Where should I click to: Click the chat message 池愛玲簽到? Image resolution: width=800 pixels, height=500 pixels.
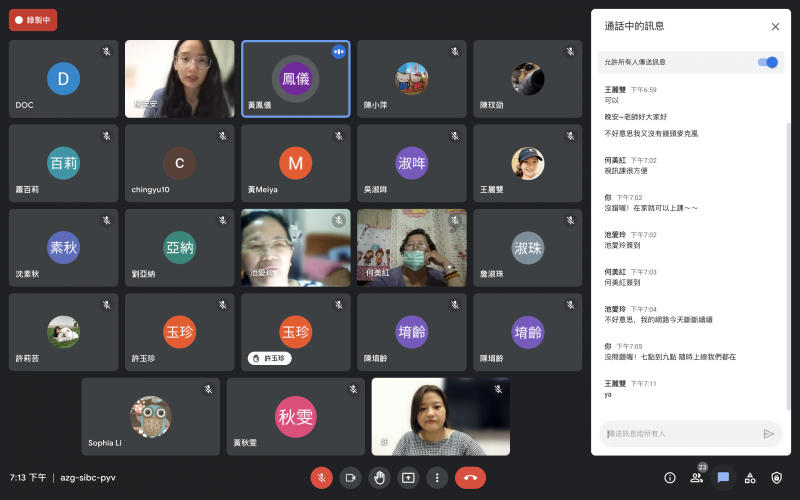tap(622, 245)
